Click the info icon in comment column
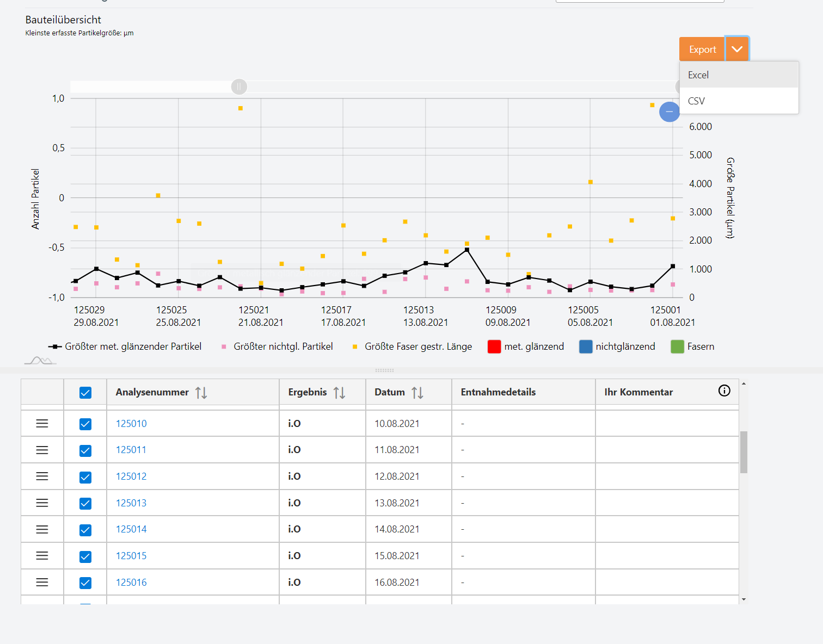823x644 pixels. pos(724,391)
